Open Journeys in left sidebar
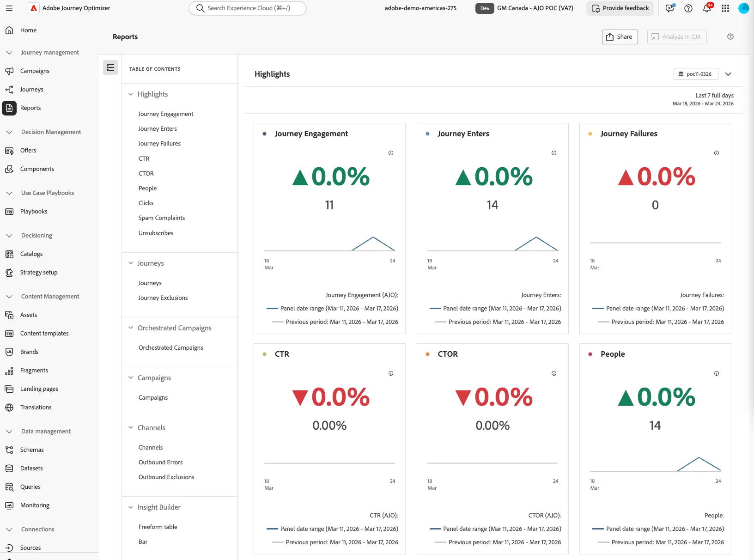The width and height of the screenshot is (754, 560). [31, 90]
